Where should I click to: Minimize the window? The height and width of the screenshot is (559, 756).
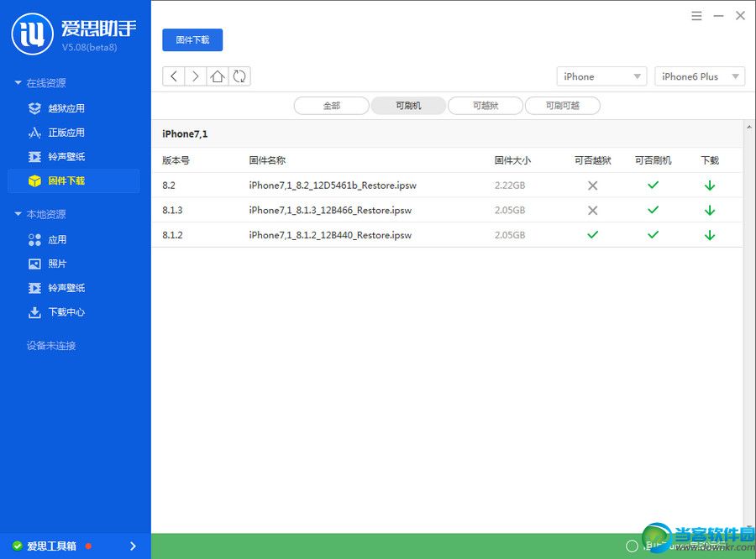718,16
